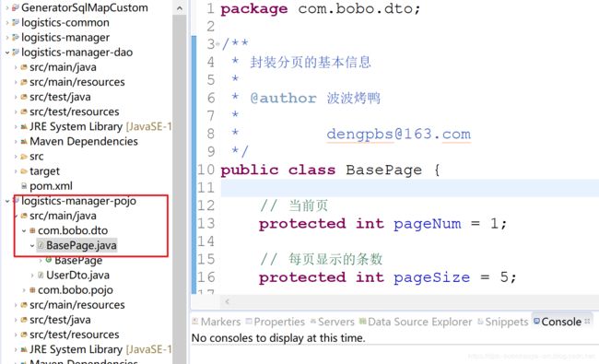Select the Console tab
Screen dimensions: 599x364
[561, 322]
